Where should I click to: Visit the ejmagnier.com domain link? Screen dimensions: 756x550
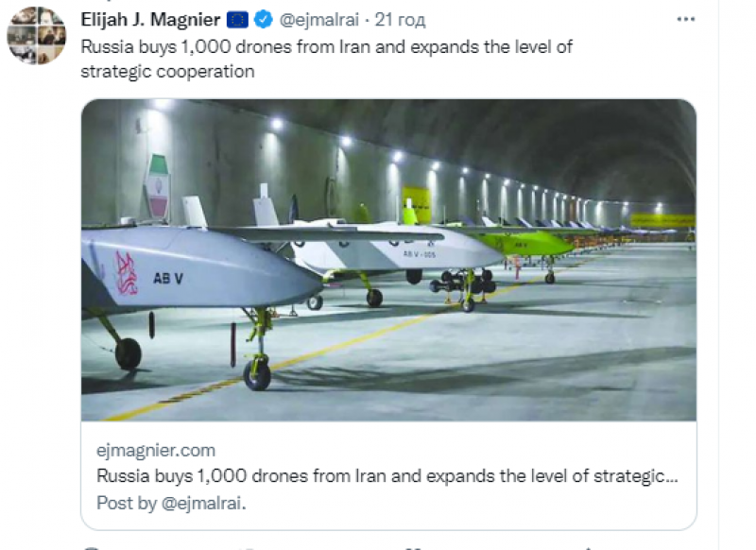(x=156, y=450)
